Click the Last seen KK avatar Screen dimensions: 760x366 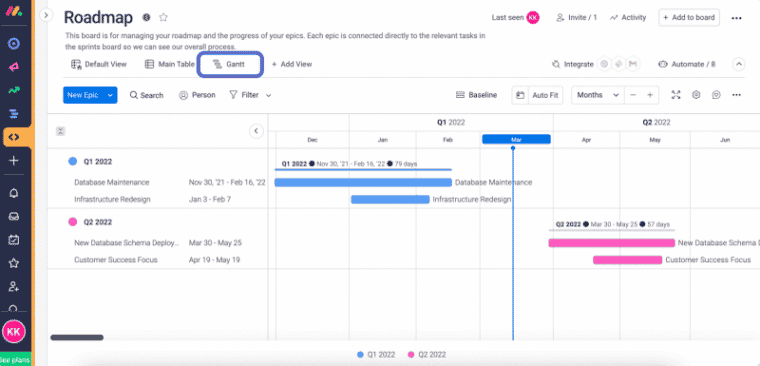tap(533, 17)
